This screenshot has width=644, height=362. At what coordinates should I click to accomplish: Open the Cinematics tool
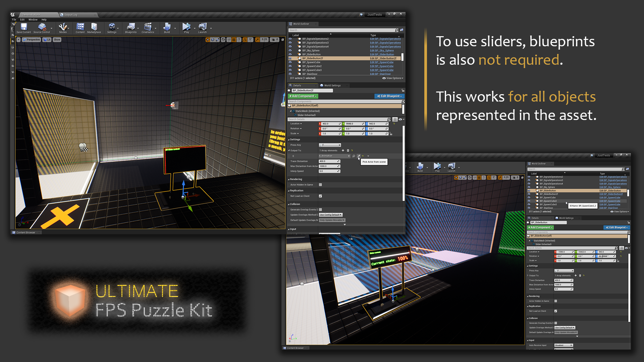(x=149, y=28)
